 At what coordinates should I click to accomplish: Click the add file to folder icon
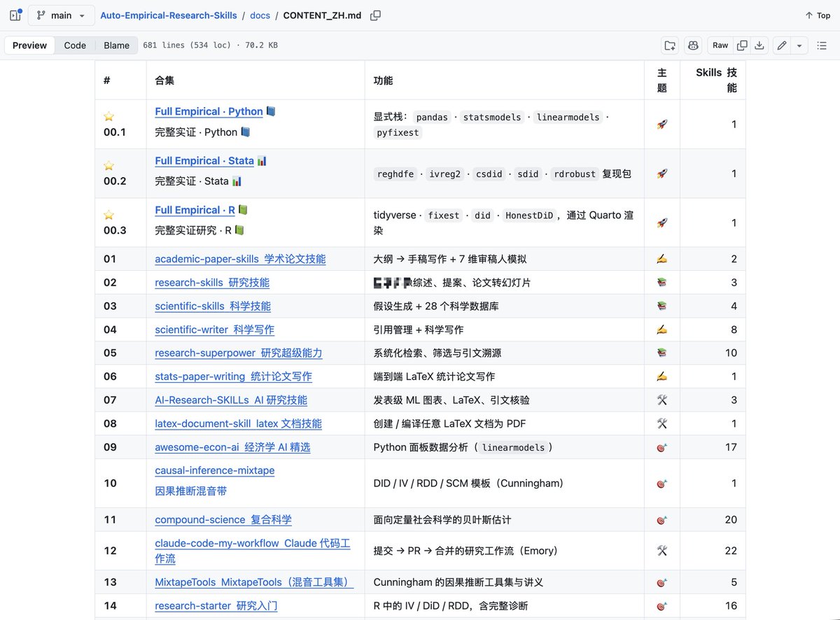coord(670,45)
